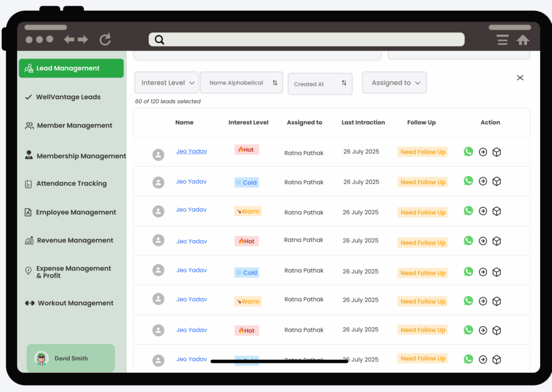Open first Jeo Yadav lead link
552x392 pixels.
(191, 151)
